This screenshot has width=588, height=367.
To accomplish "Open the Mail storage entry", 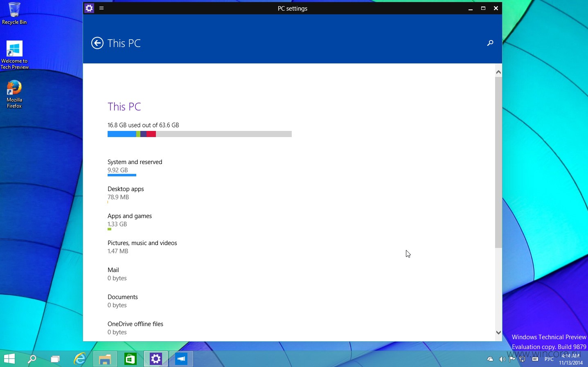I will (x=117, y=274).
